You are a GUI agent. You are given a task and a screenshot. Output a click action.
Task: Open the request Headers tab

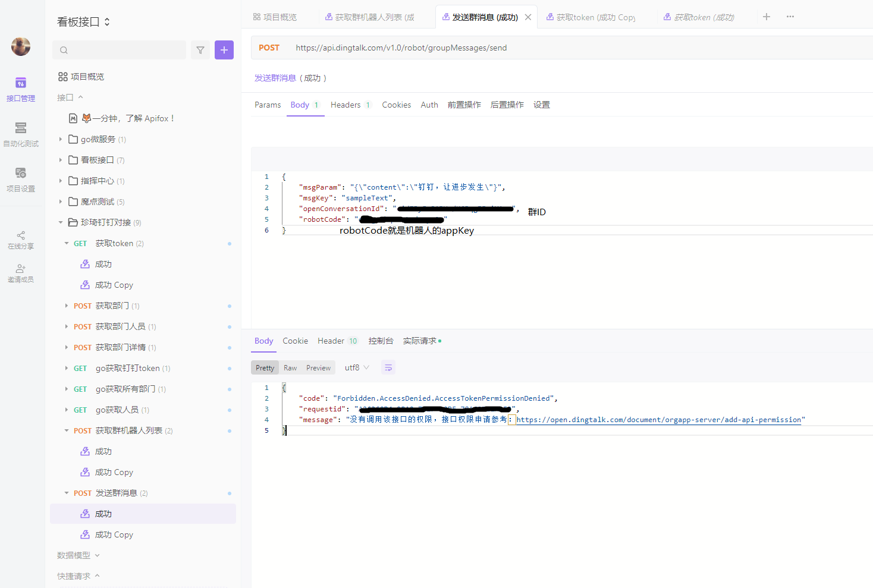[x=351, y=105]
